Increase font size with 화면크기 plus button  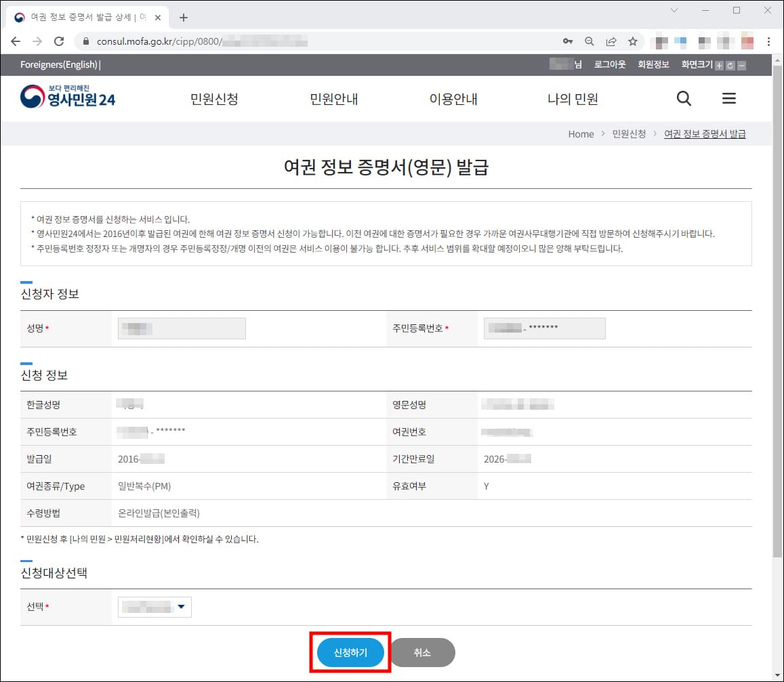(718, 65)
